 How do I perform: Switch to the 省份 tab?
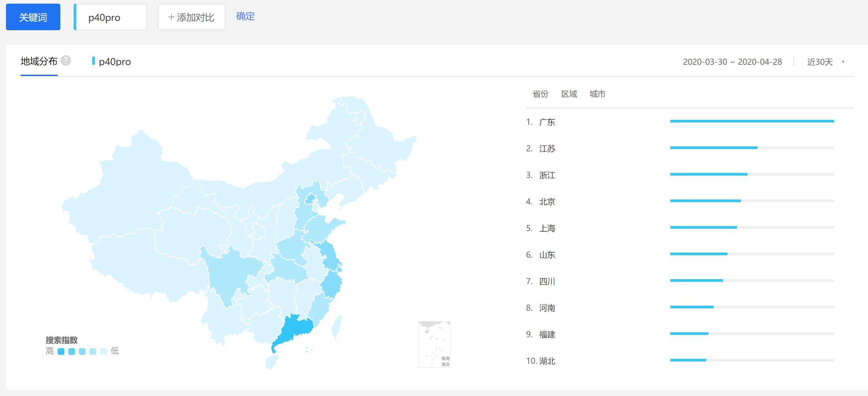[x=541, y=94]
